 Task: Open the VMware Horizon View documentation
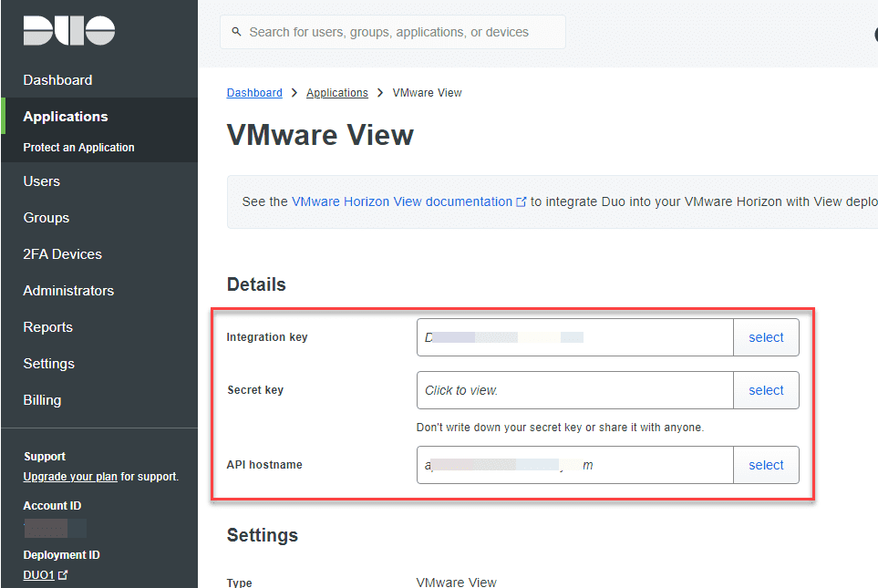(x=405, y=201)
